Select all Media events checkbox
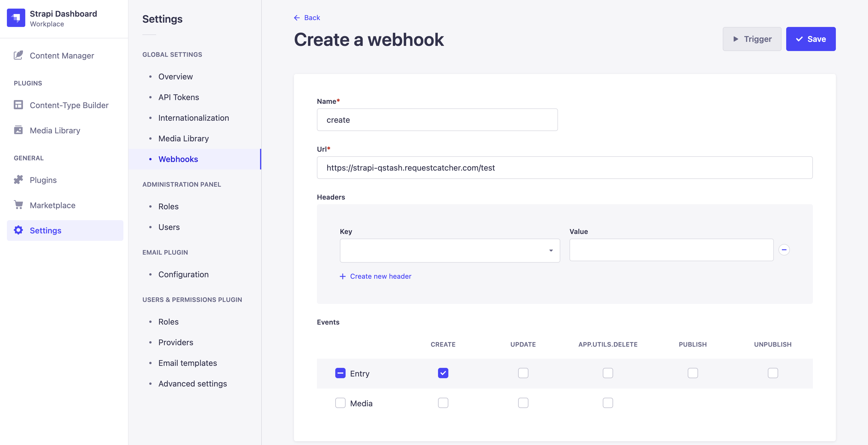The width and height of the screenshot is (868, 445). [x=340, y=403]
